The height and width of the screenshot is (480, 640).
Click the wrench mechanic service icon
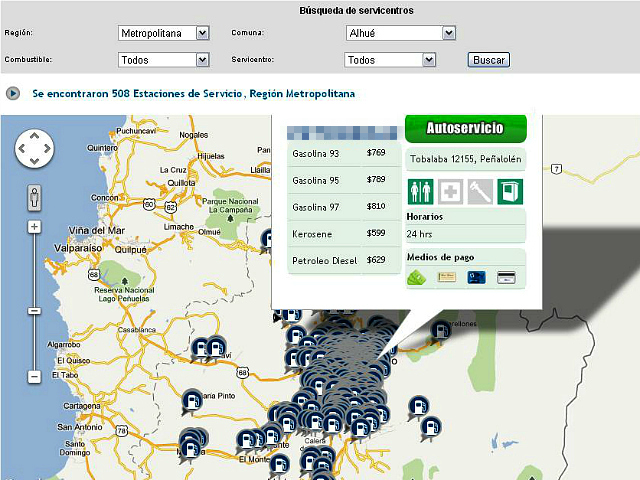point(480,191)
